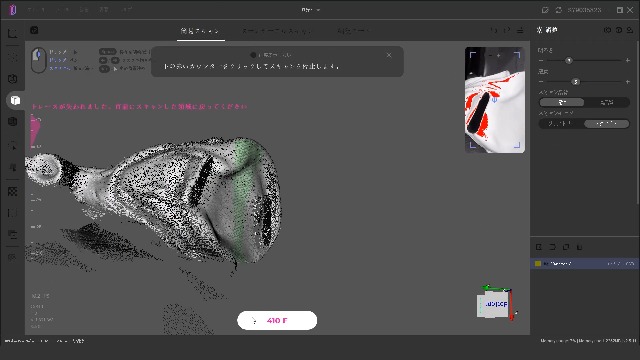The image size is (640, 360).
Task: Click the memory usage status bar text
Action: pyautogui.click(x=588, y=340)
